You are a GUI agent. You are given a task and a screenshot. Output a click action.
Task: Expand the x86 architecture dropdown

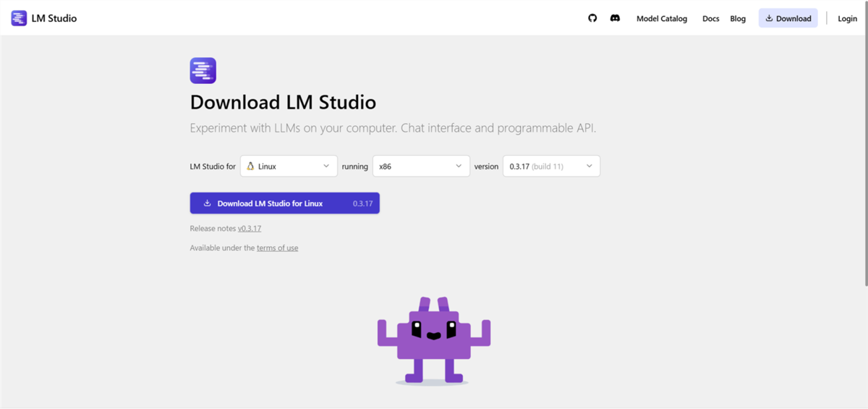coord(421,166)
